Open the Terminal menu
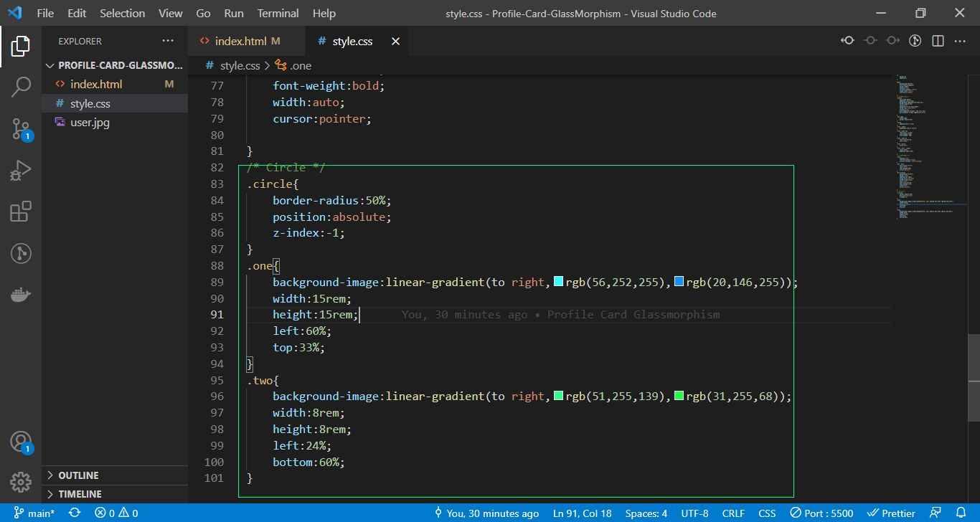Image resolution: width=980 pixels, height=522 pixels. click(x=278, y=13)
